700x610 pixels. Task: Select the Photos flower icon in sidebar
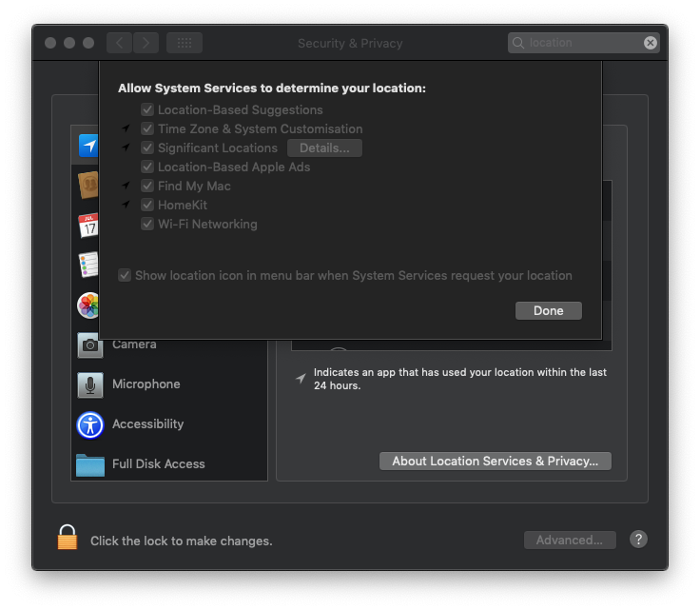tap(87, 305)
